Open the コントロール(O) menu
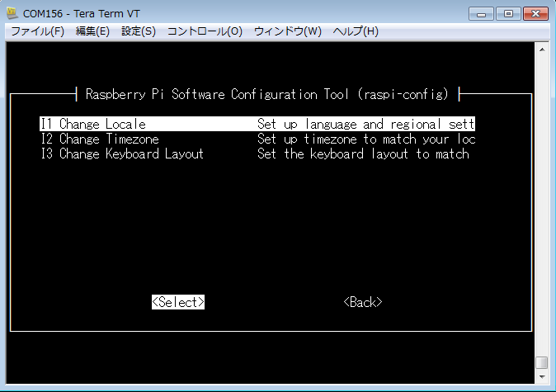 tap(205, 31)
